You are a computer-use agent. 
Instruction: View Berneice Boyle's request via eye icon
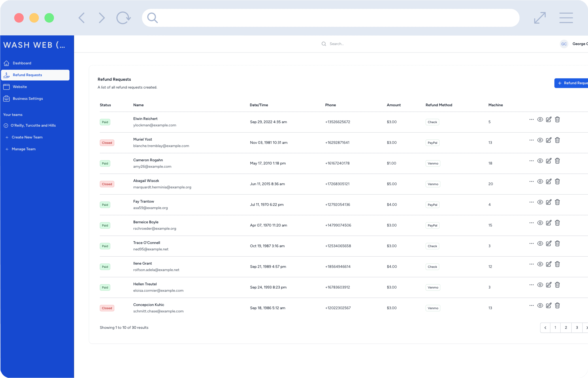point(540,223)
